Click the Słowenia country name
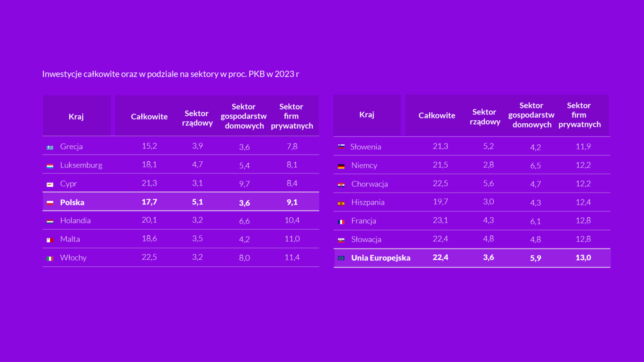Image resolution: width=644 pixels, height=362 pixels. point(366,147)
